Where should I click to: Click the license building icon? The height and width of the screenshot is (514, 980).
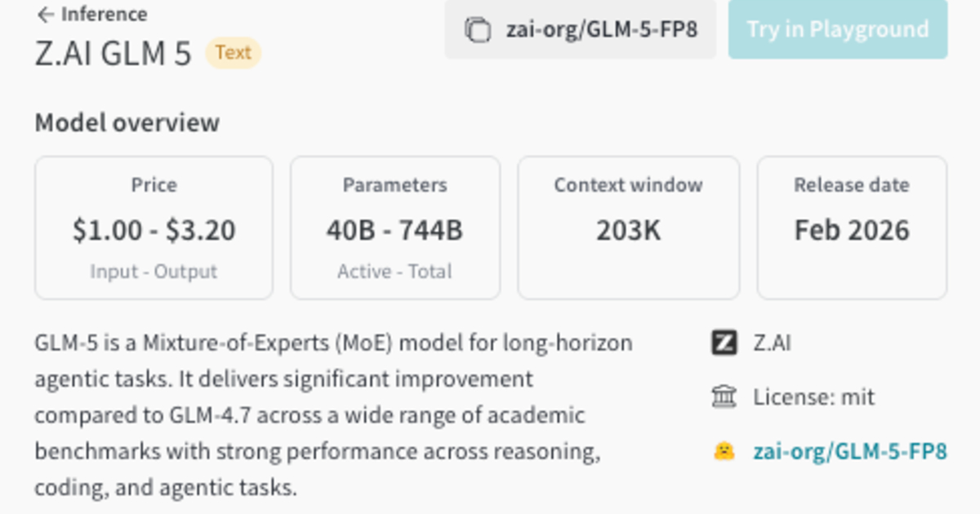point(724,397)
